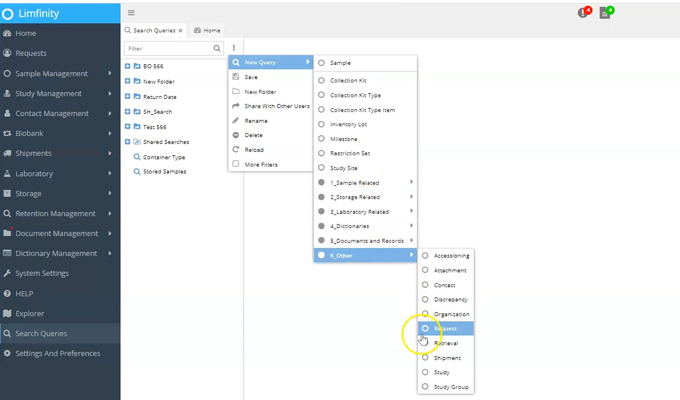This screenshot has width=680, height=400.
Task: Open the 3_Laboratory Related submenu
Action: pos(365,212)
